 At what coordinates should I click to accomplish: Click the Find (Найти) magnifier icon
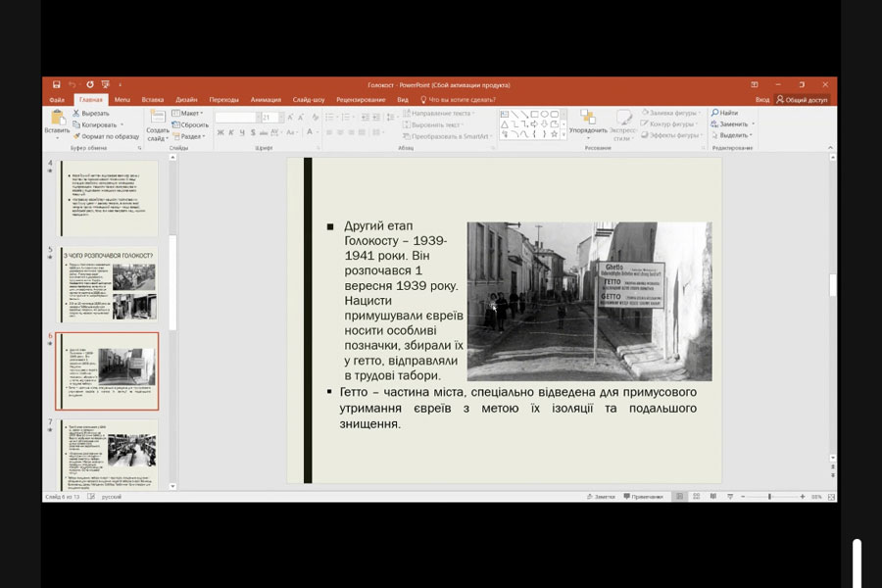pyautogui.click(x=715, y=113)
